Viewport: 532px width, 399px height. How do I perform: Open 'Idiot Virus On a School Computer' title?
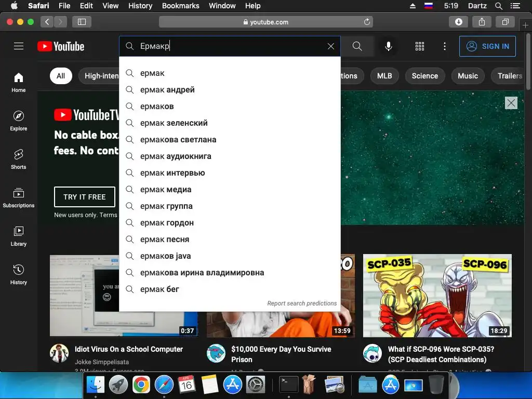pos(129,349)
